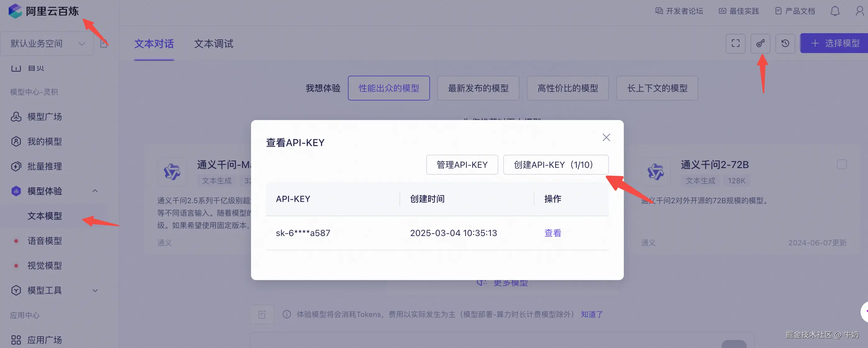Enter fullscreen with the expand icon

[736, 43]
